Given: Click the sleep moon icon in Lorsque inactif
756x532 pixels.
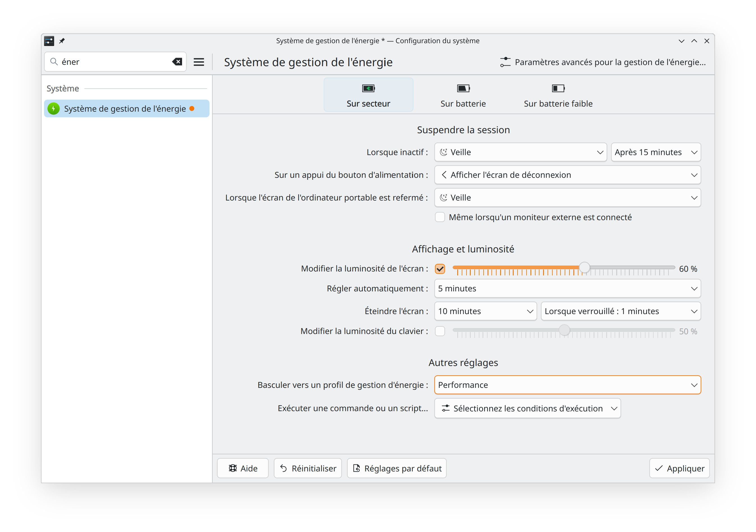Looking at the screenshot, I should point(444,152).
